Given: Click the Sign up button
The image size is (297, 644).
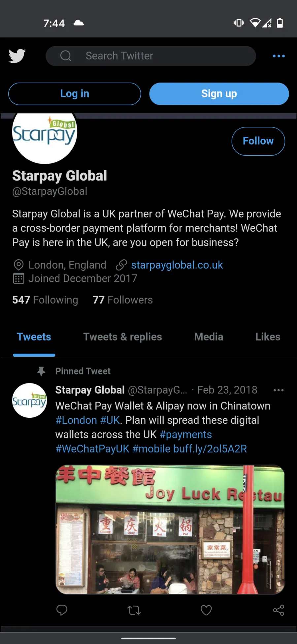Looking at the screenshot, I should click(219, 94).
